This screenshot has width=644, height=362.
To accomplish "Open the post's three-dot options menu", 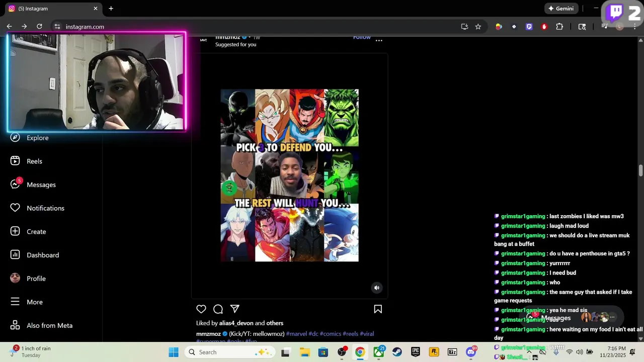I will pos(379,40).
